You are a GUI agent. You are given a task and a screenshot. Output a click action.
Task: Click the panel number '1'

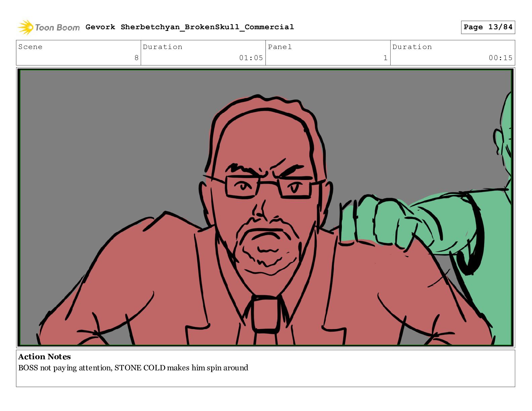coord(386,58)
